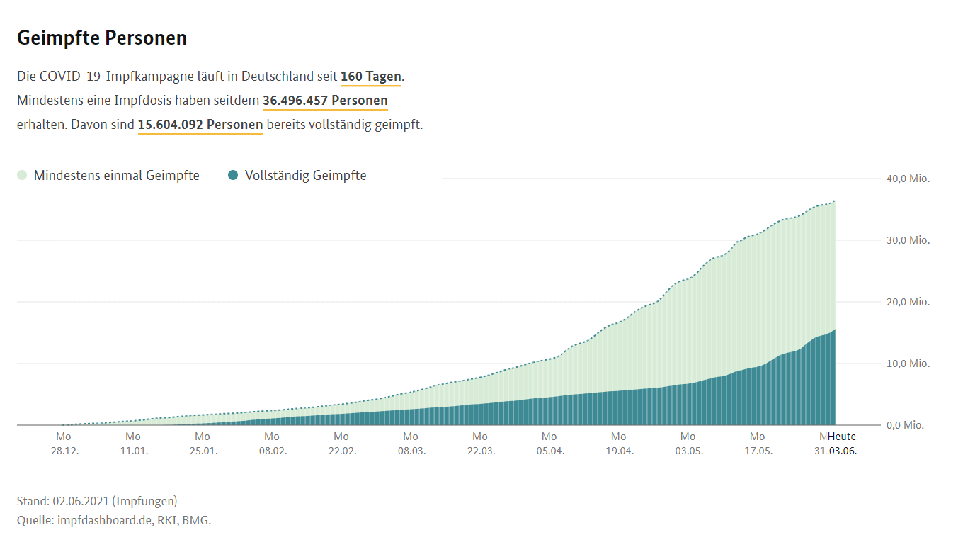Viewport: 980px width, 535px height.
Task: Select the 'Mo 22.02.' x-axis date label
Action: tap(341, 444)
